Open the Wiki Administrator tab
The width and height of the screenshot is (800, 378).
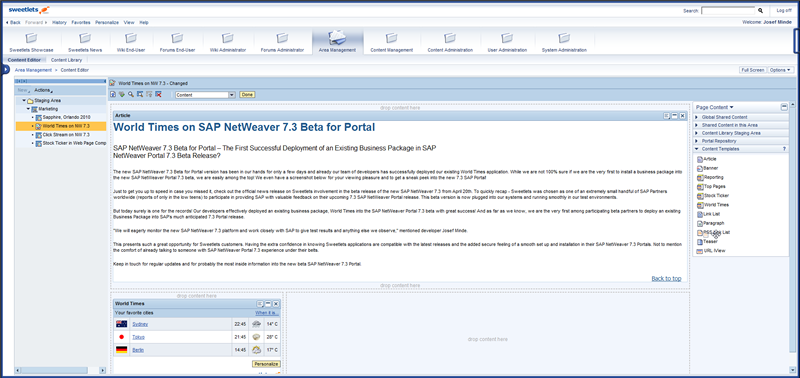[x=228, y=42]
